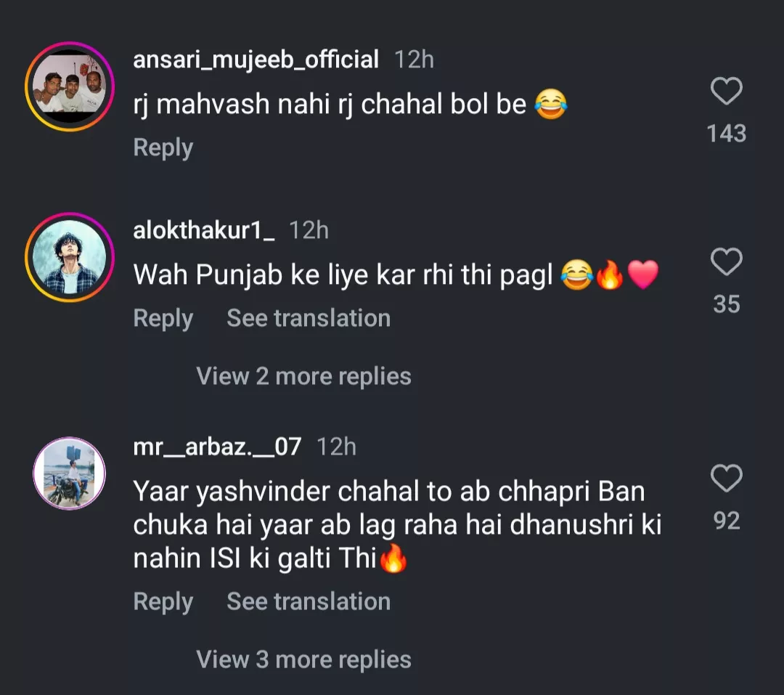Reply to mr__arbaz.__07's comment
The width and height of the screenshot is (784, 695).
[x=163, y=601]
